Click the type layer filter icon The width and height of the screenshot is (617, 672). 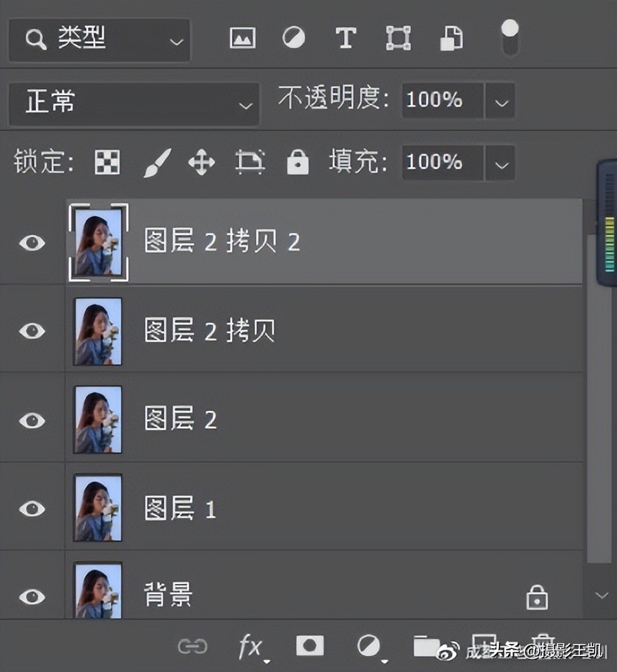(345, 39)
